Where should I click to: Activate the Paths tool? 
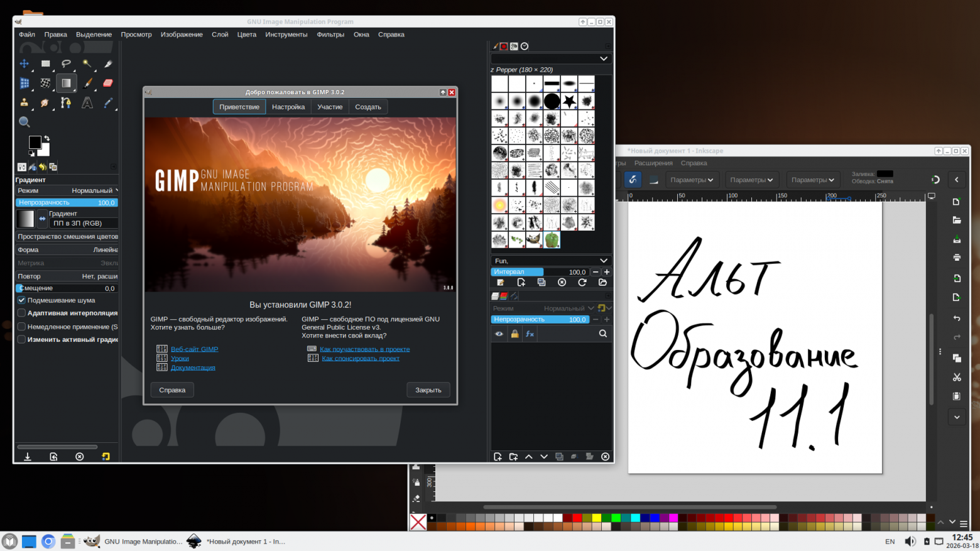[x=66, y=102]
